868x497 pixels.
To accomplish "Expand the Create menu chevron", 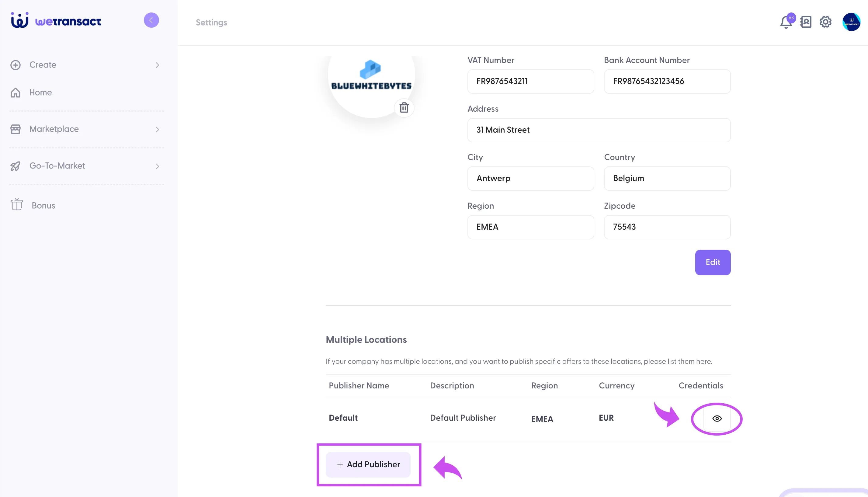I will pyautogui.click(x=157, y=65).
